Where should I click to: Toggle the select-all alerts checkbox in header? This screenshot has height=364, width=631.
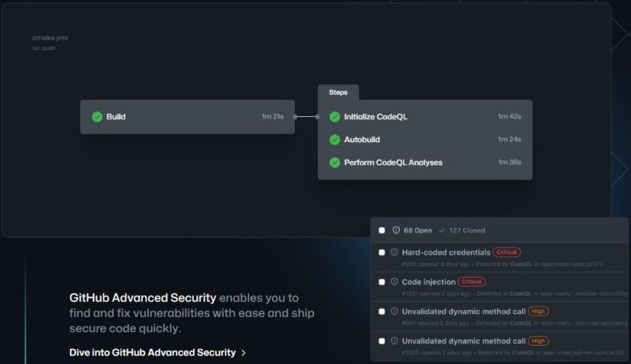click(x=382, y=230)
